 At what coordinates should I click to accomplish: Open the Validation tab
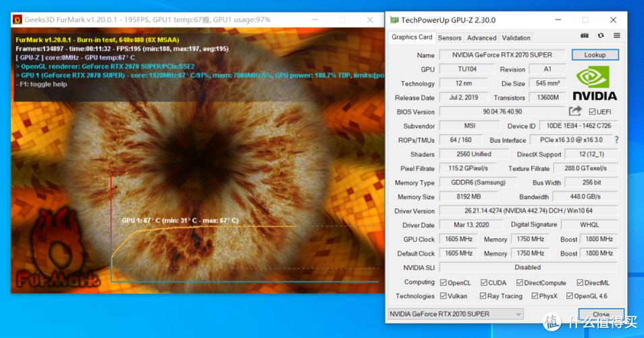coord(516,38)
